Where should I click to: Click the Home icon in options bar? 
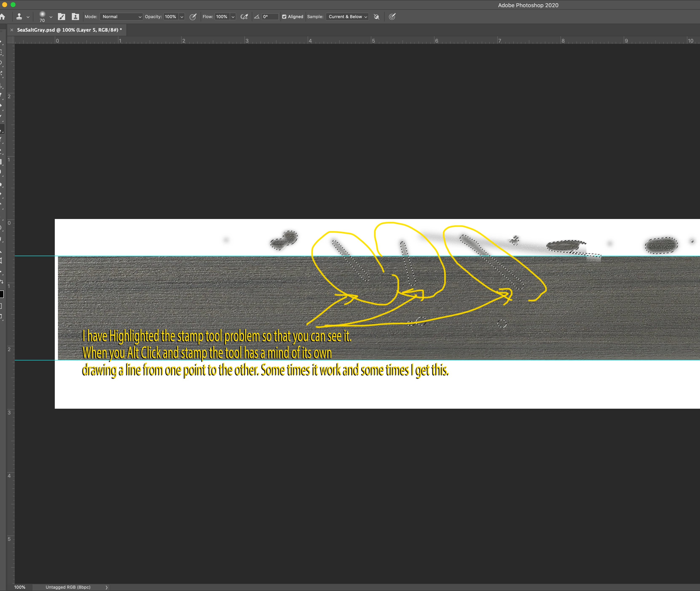tap(2, 17)
